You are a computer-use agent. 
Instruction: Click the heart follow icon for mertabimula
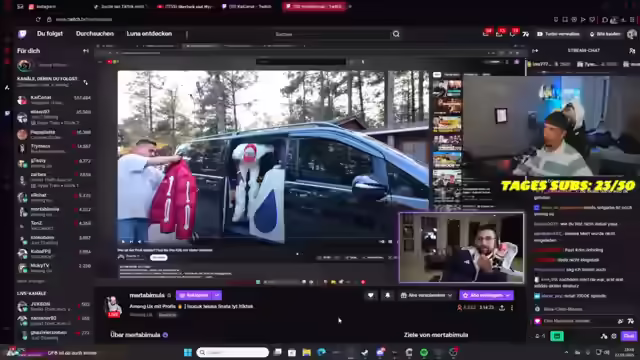(371, 295)
